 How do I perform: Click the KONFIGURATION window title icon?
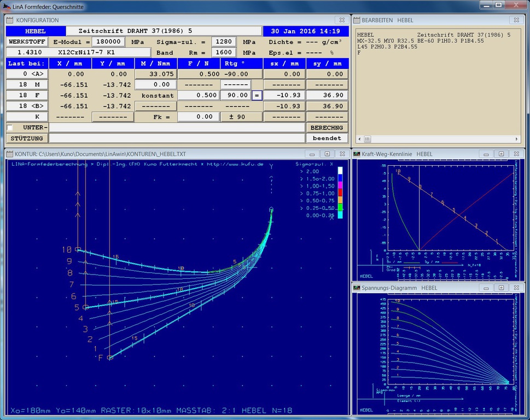coord(10,20)
